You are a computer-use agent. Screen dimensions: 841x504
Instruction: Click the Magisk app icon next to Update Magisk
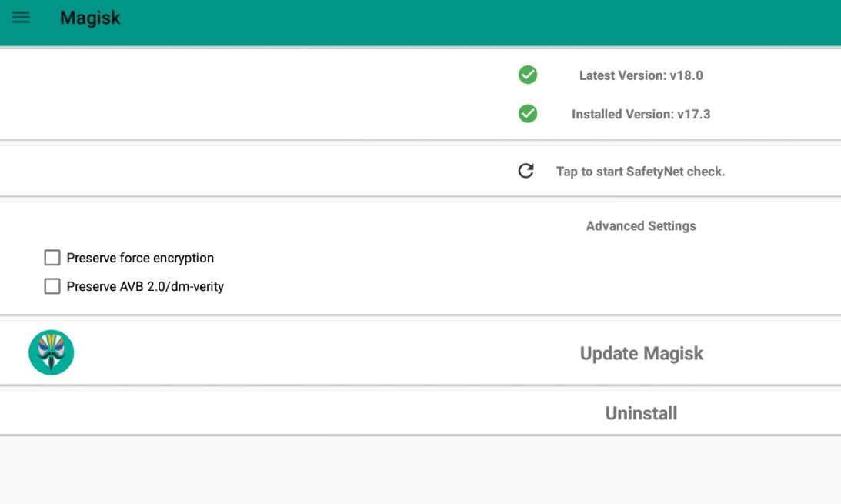point(51,352)
